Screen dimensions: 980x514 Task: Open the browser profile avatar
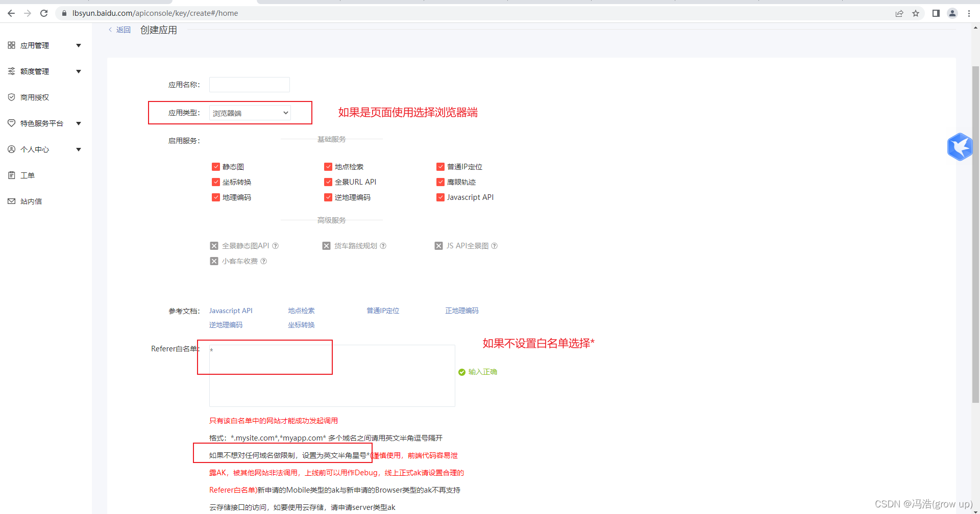tap(952, 13)
